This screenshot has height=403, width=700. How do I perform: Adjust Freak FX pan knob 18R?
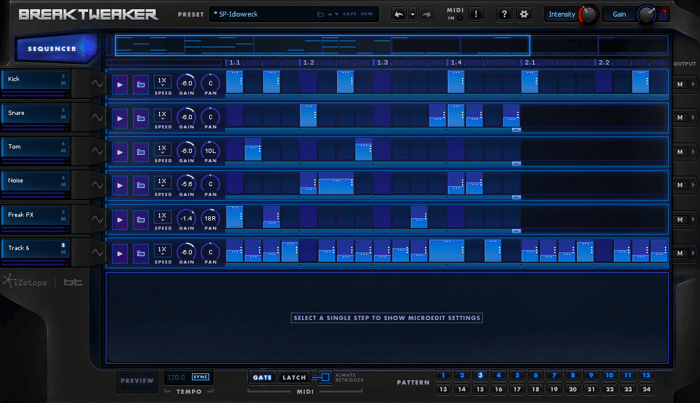click(210, 218)
